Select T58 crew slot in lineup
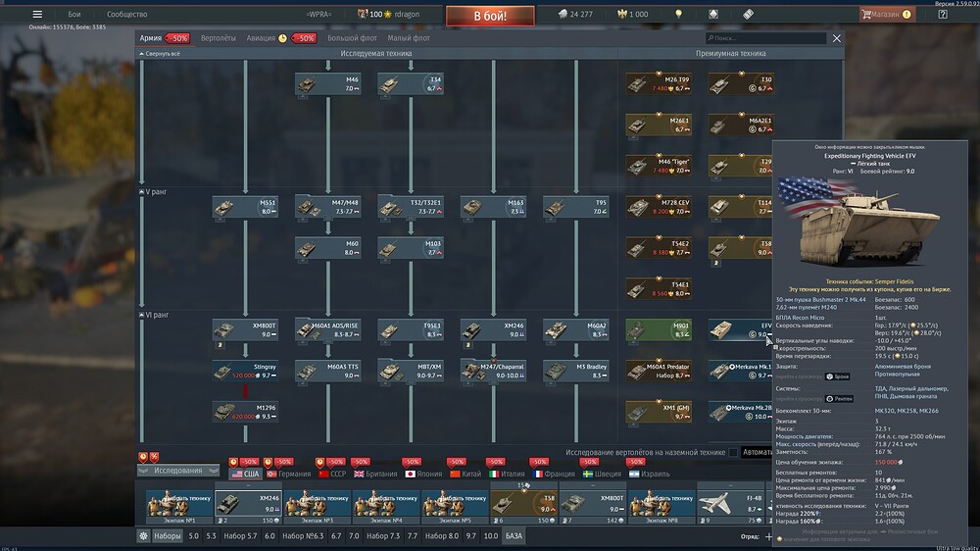Viewport: 980px width, 551px height. [x=523, y=505]
